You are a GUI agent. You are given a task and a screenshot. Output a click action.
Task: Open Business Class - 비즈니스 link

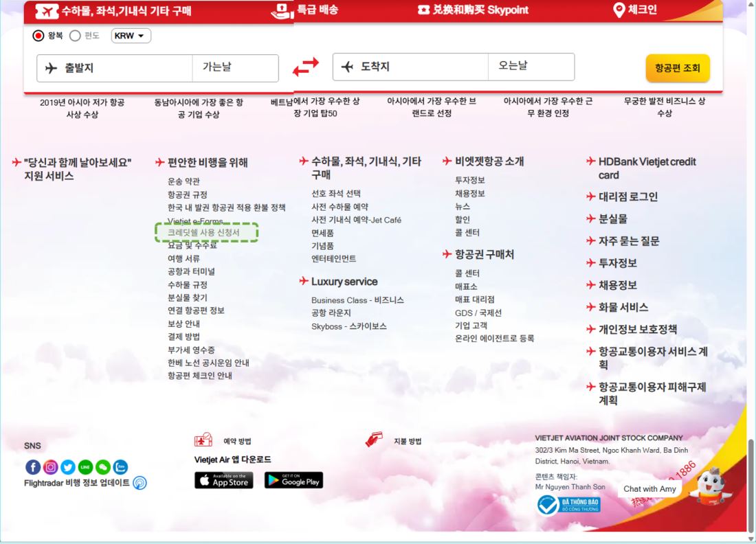coord(358,299)
